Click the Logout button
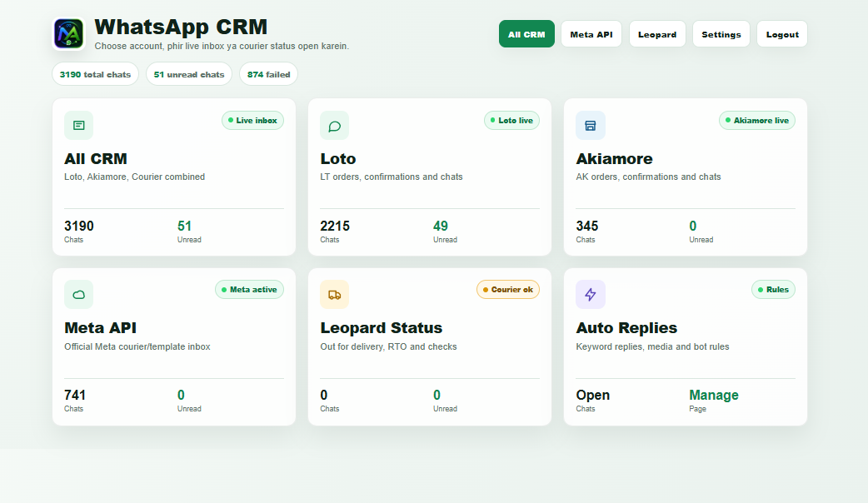This screenshot has width=868, height=503. 782,34
